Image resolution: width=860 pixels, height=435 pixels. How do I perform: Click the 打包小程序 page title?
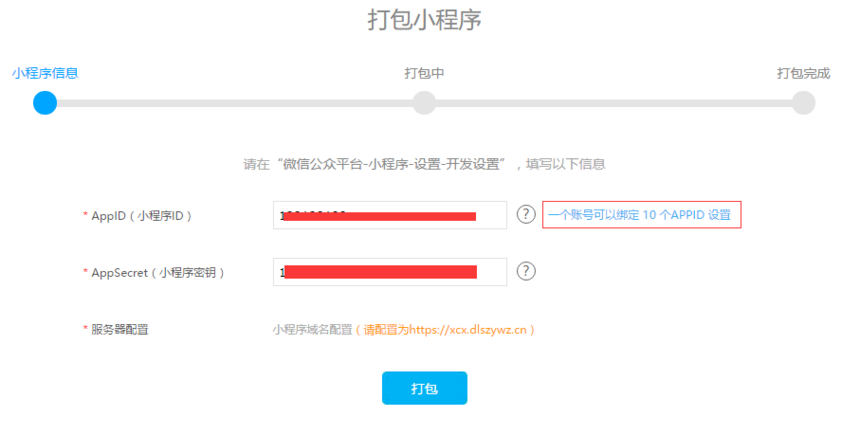tap(424, 20)
